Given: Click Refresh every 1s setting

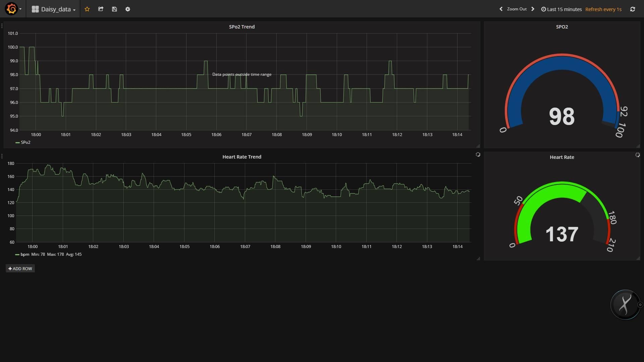Looking at the screenshot, I should tap(603, 9).
